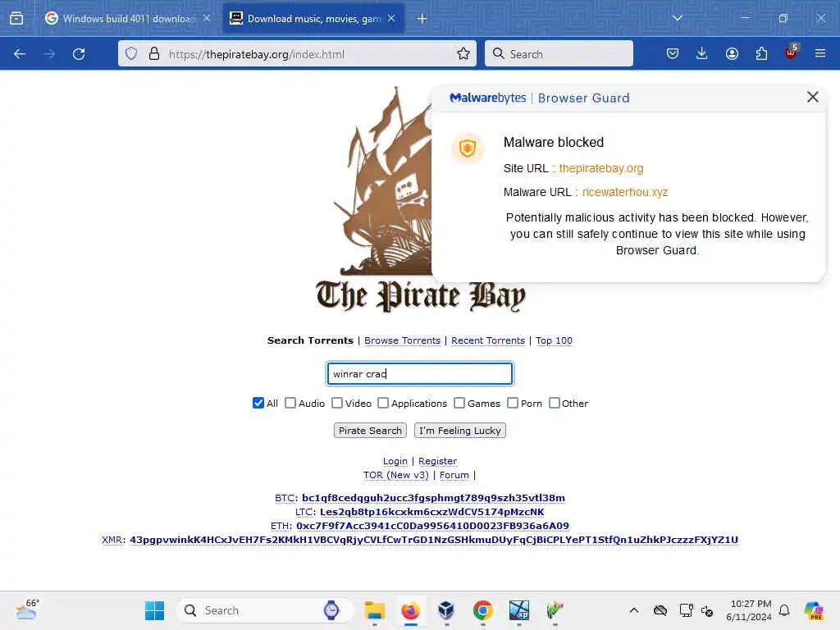The height and width of the screenshot is (630, 840).
Task: Open Firefox hamburger application menu
Action: (820, 53)
